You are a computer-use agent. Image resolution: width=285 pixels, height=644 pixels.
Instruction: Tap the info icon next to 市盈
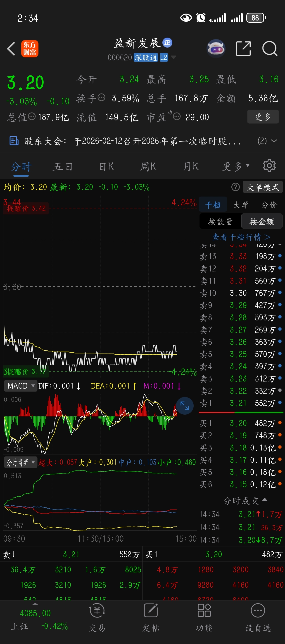[x=177, y=116]
